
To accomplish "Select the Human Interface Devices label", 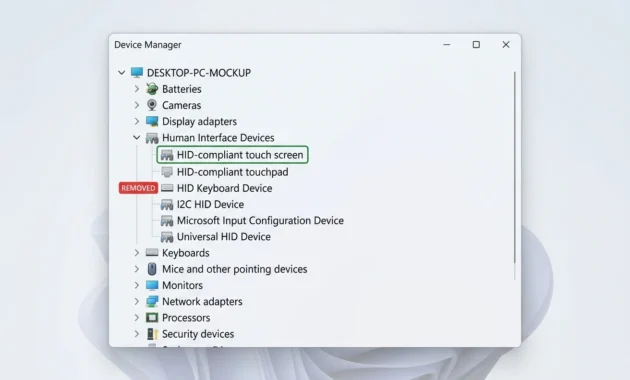I will coord(218,138).
